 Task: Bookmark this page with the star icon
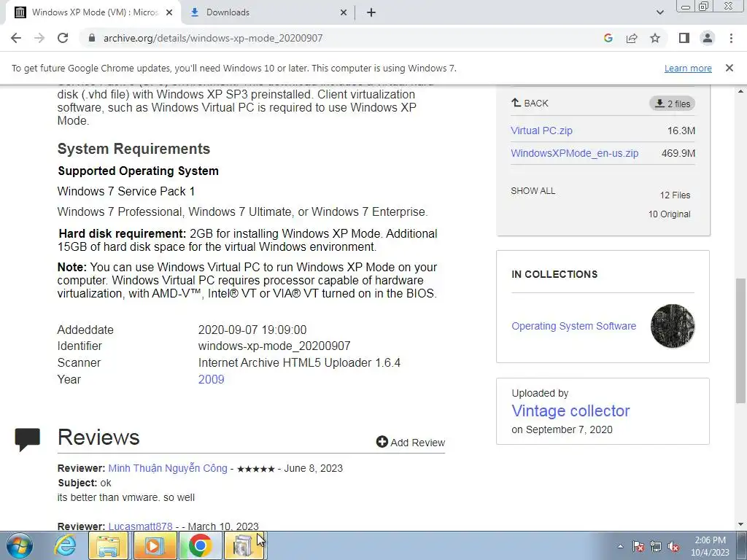pyautogui.click(x=655, y=38)
